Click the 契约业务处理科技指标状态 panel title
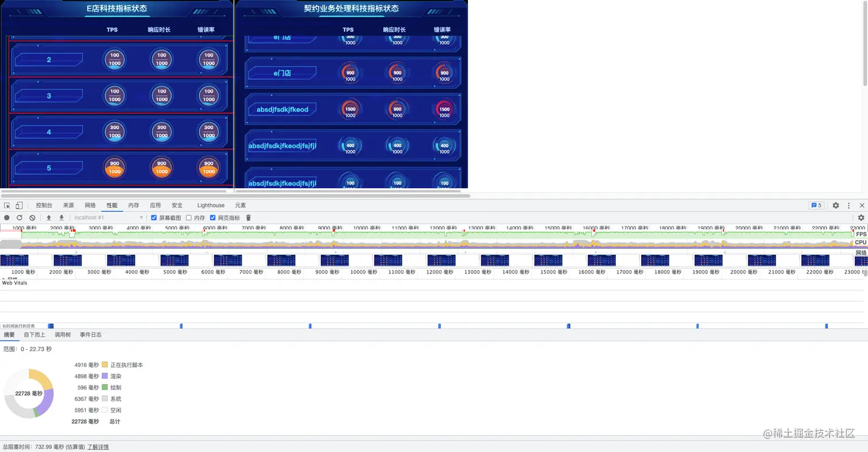This screenshot has height=452, width=868. coord(351,9)
